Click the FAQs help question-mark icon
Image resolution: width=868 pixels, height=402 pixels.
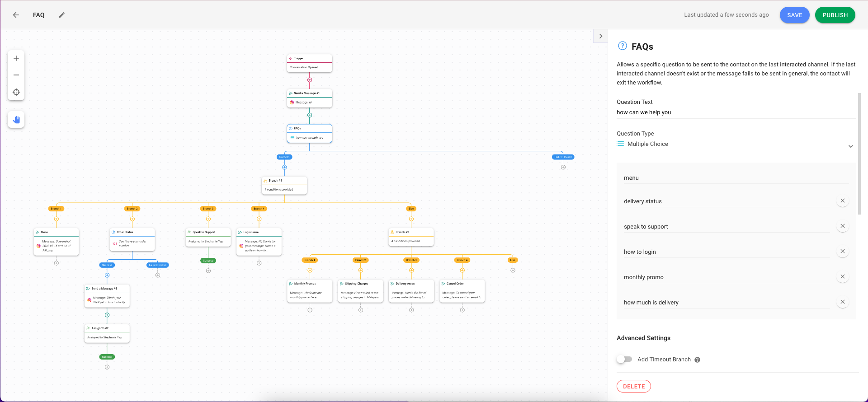click(623, 46)
